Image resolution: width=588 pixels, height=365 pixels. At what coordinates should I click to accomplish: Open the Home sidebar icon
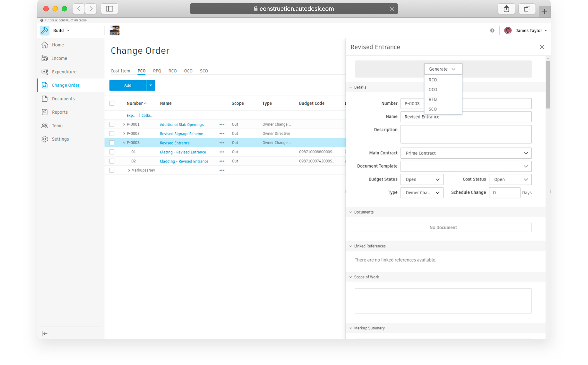(x=45, y=45)
